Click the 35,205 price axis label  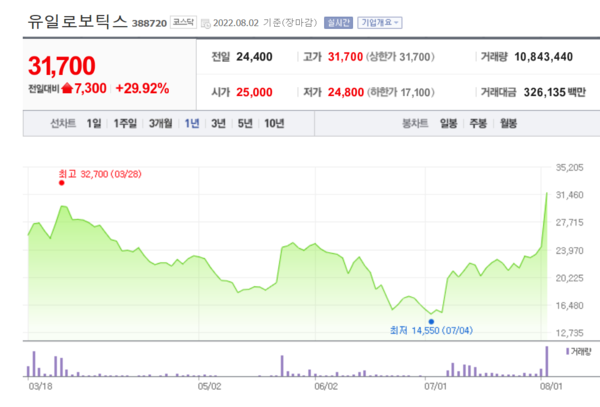point(569,168)
